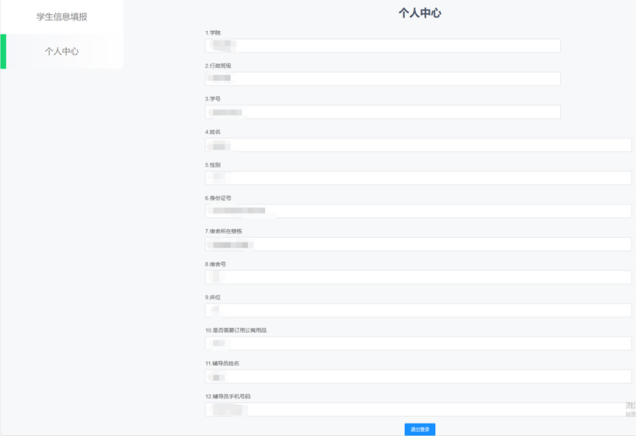Click the blue 退出登录 button
This screenshot has height=437, width=637.
click(420, 429)
